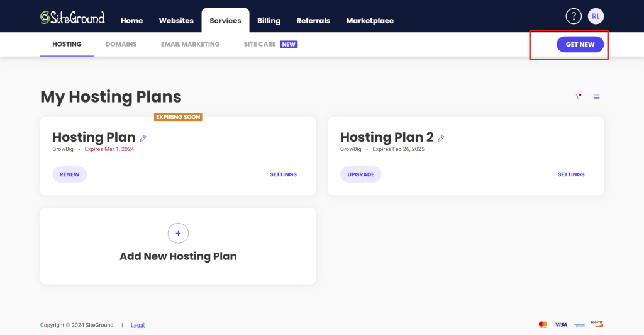Select the Services navigation tab
The height and width of the screenshot is (335, 644).
click(x=225, y=21)
